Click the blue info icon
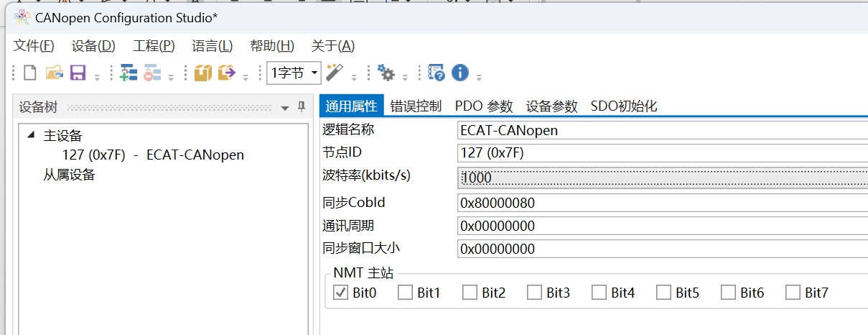The height and width of the screenshot is (335, 868). click(459, 73)
